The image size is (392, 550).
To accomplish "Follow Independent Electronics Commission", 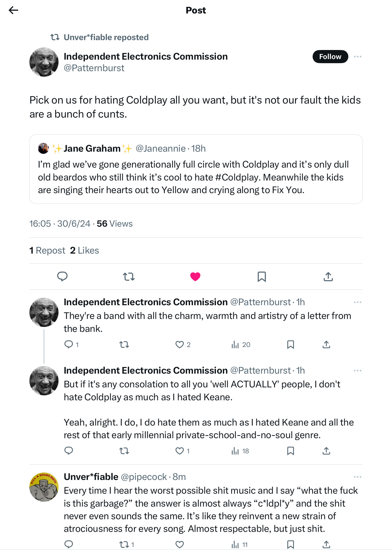I will (x=330, y=57).
